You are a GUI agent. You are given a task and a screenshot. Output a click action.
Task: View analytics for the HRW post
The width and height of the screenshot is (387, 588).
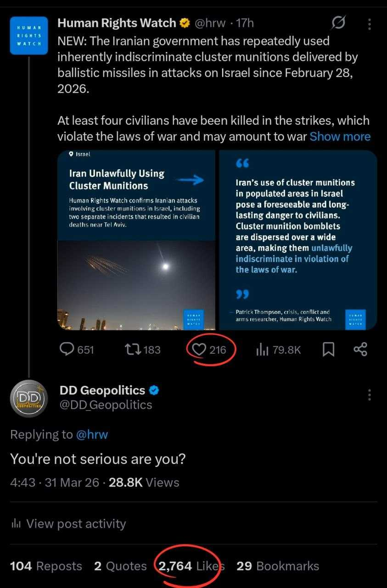(262, 350)
